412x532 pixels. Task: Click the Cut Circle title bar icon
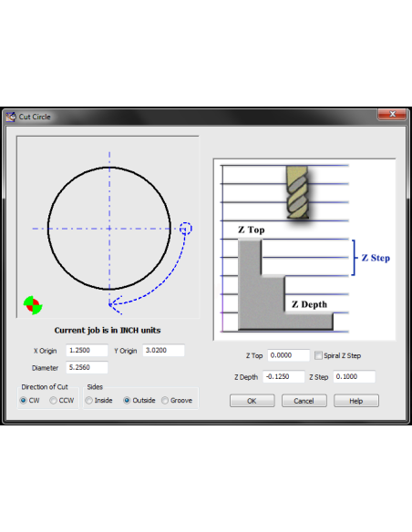click(x=11, y=117)
